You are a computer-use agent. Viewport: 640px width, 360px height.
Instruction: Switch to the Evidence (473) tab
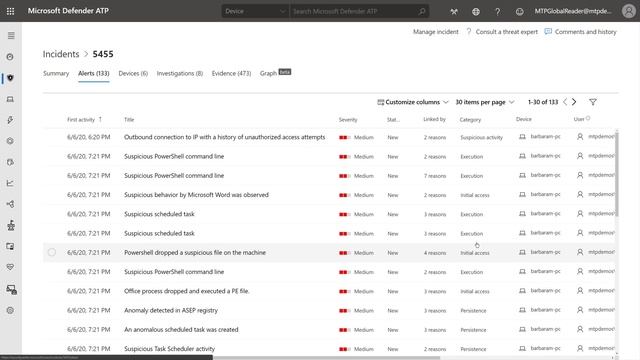coord(231,73)
